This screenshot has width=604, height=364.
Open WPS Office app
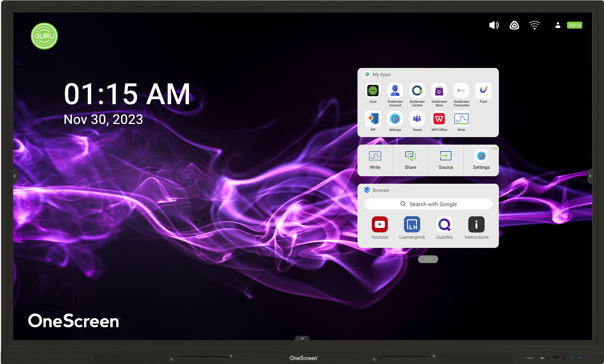pyautogui.click(x=439, y=119)
